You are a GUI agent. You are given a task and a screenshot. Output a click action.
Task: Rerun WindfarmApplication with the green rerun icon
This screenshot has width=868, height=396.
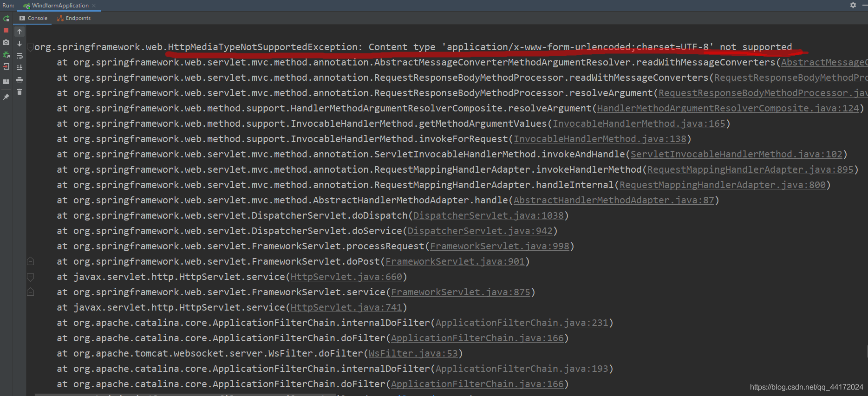(x=6, y=19)
